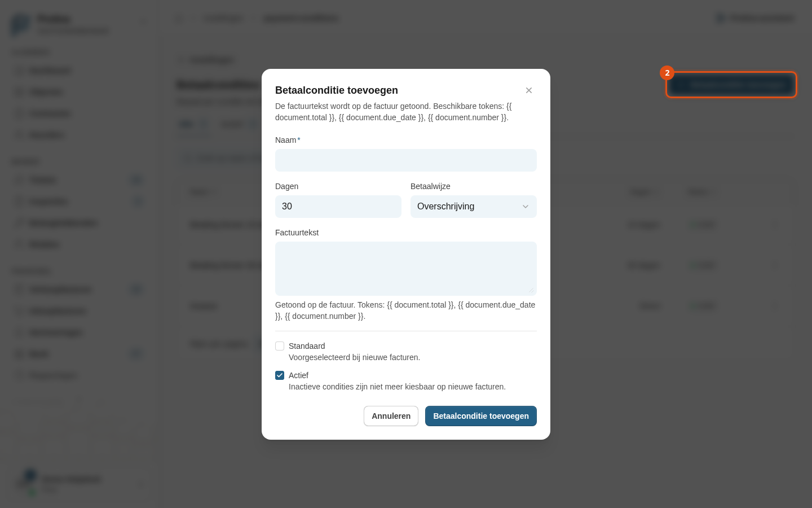Click the workspace switcher chevron beside the logo
The height and width of the screenshot is (508, 812).
(143, 21)
